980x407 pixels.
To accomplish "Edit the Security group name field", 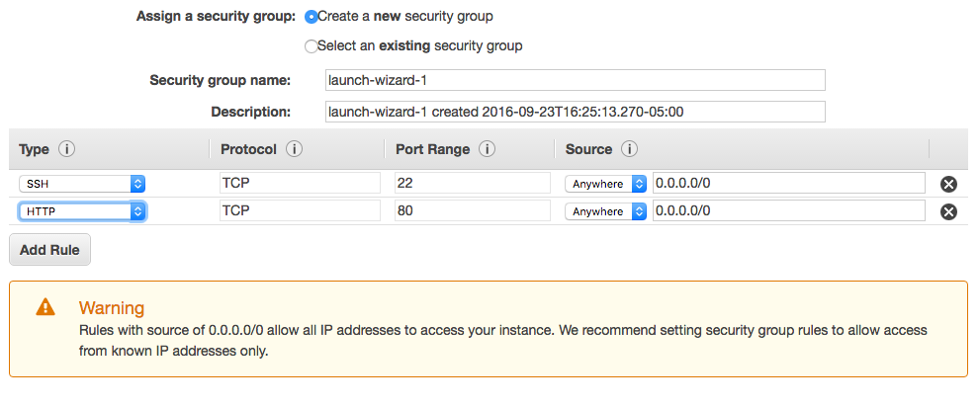I will [x=575, y=80].
